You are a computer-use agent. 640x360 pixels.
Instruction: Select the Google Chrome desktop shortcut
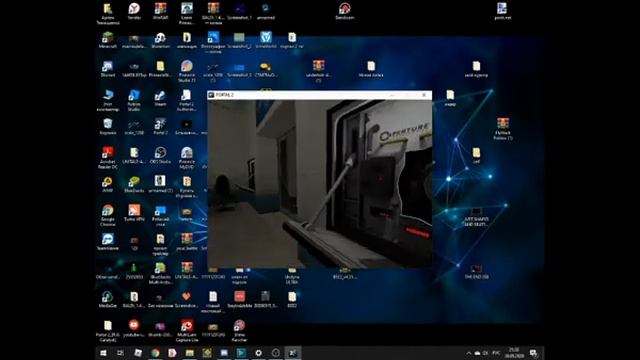108,215
